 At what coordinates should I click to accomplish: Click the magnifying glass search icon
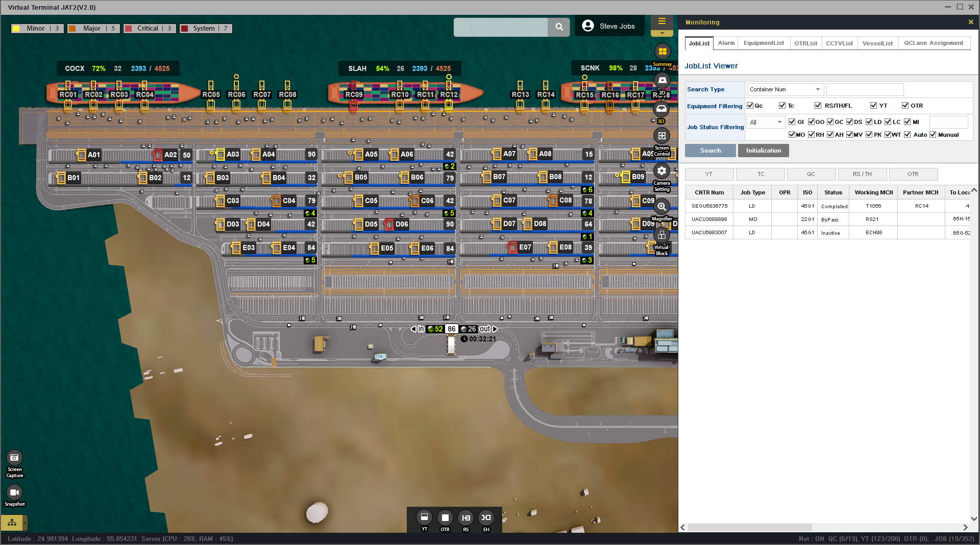pyautogui.click(x=559, y=27)
